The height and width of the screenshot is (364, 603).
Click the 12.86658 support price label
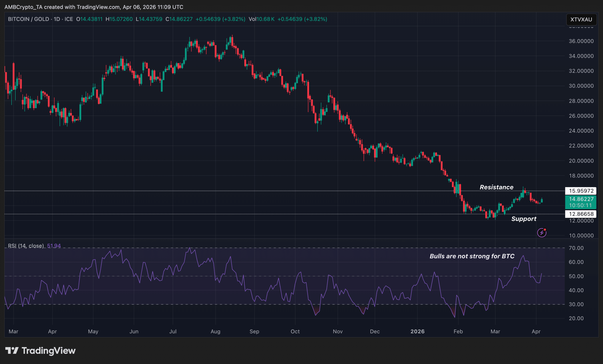click(581, 214)
